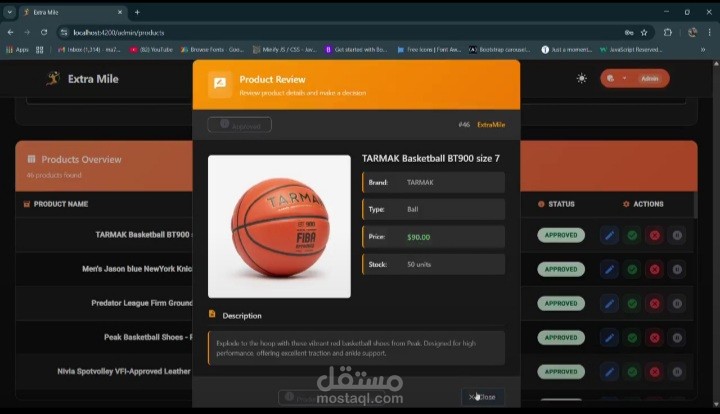Open the Minify JS / CSS bookmark
720x414 pixels.
(x=285, y=50)
